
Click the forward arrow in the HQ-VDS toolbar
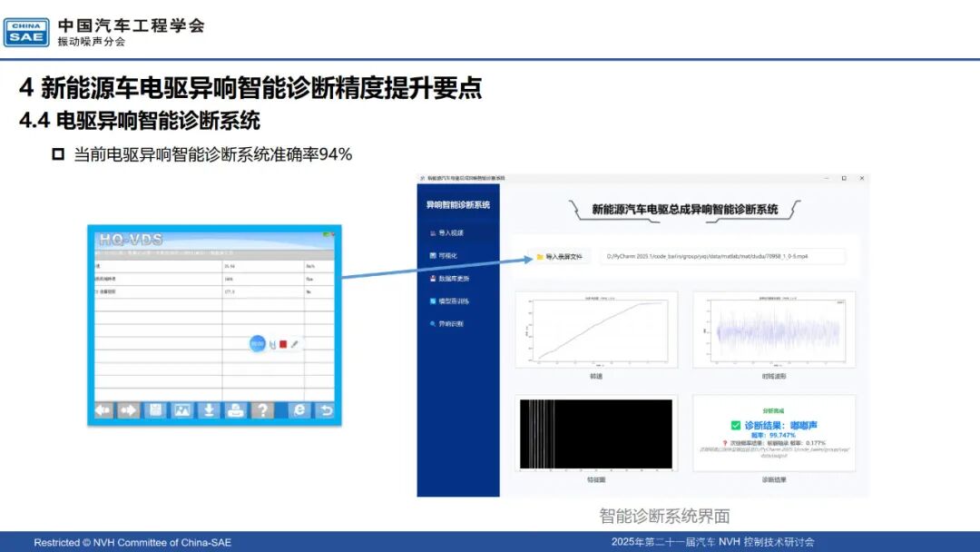click(128, 410)
